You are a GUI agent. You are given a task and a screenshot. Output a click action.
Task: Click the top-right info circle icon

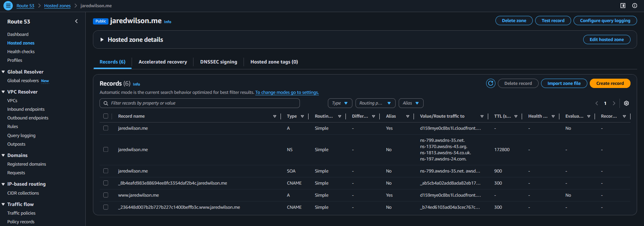click(x=635, y=6)
